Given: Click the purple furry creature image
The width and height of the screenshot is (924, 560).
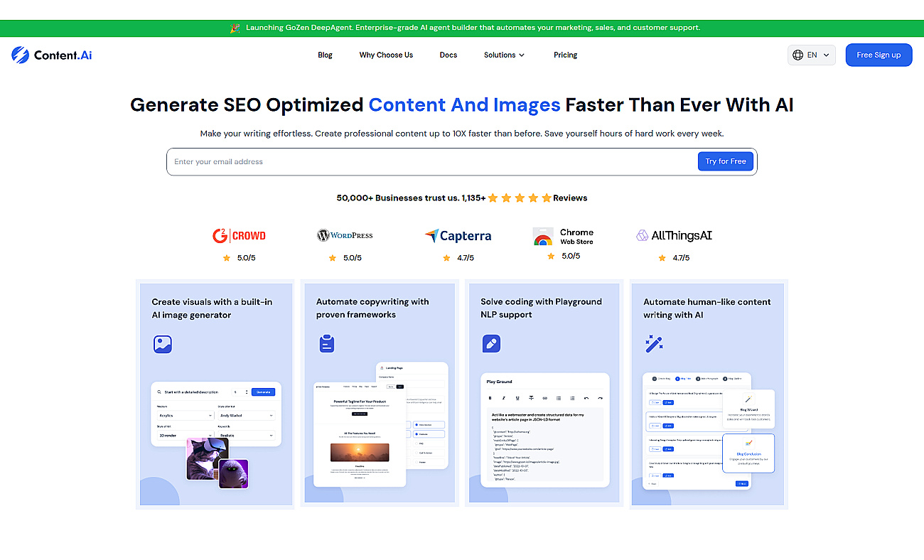Looking at the screenshot, I should [x=232, y=473].
